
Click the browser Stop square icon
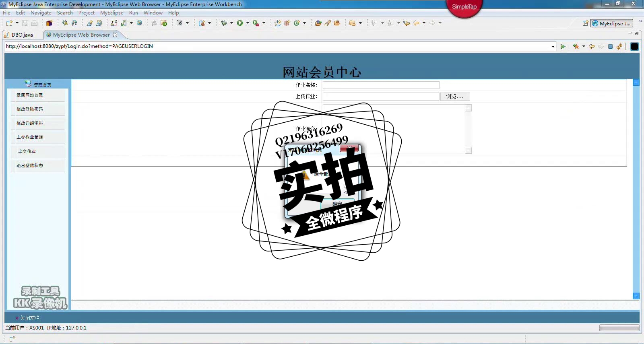coord(610,47)
